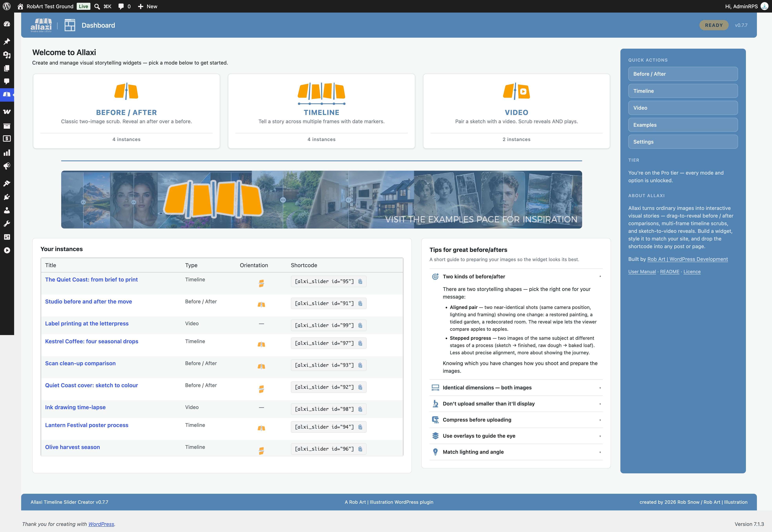
Task: Open the WordPress Dashboard sidebar icon
Action: click(7, 24)
